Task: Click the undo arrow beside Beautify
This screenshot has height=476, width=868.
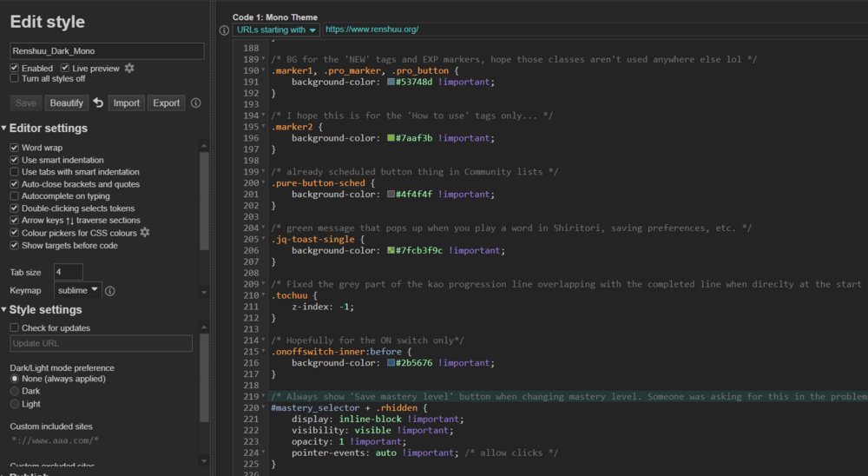Action: pos(98,102)
